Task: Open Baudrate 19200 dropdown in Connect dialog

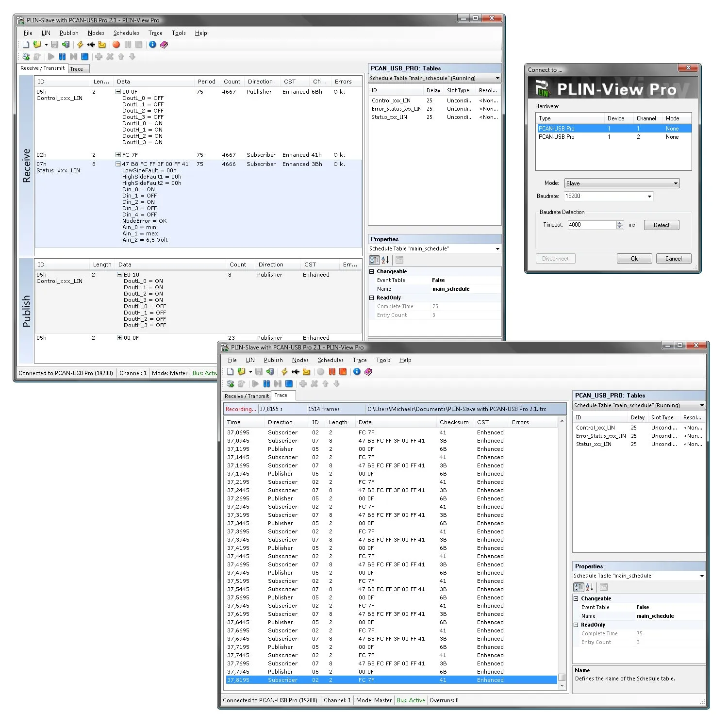Action: [x=649, y=197]
